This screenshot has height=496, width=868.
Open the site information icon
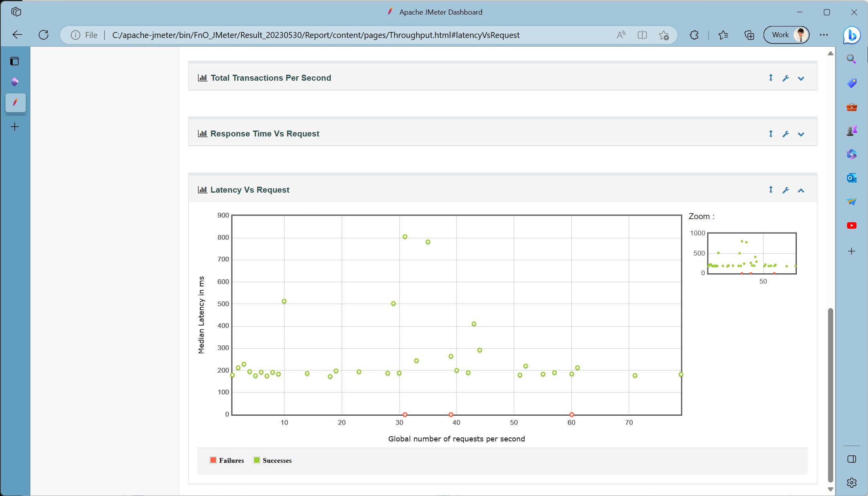coord(75,35)
